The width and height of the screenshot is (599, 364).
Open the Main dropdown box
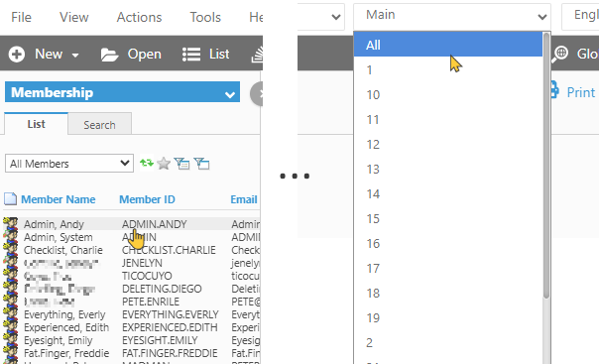pyautogui.click(x=452, y=17)
